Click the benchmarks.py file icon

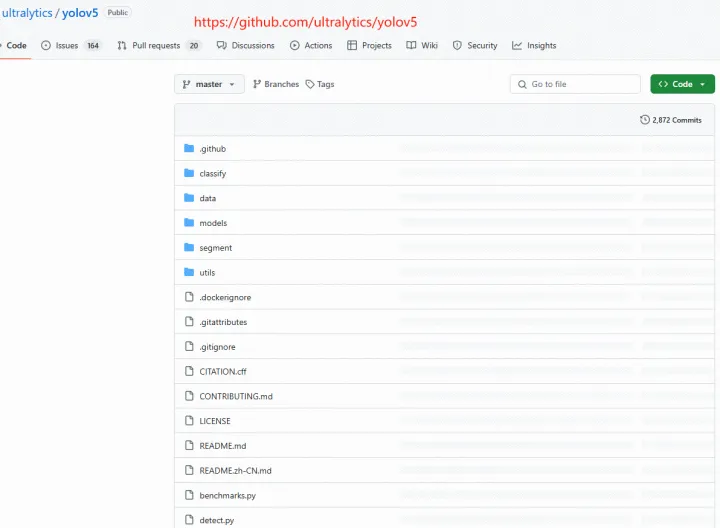pos(189,495)
